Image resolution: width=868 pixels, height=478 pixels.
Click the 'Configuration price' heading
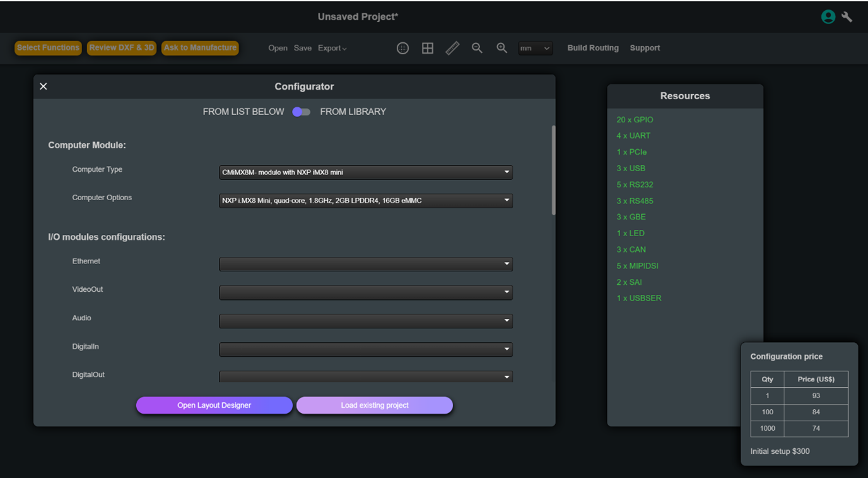(x=786, y=357)
